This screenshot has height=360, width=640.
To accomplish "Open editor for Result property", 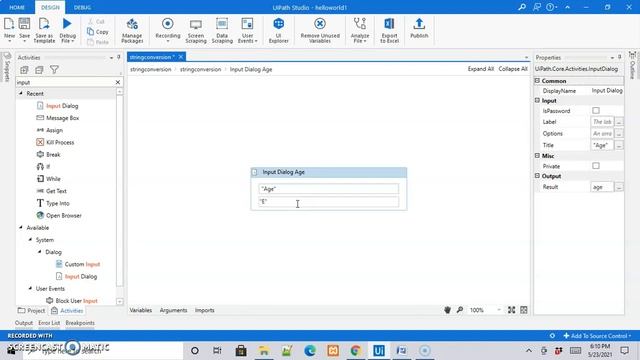I will pyautogui.click(x=619, y=187).
